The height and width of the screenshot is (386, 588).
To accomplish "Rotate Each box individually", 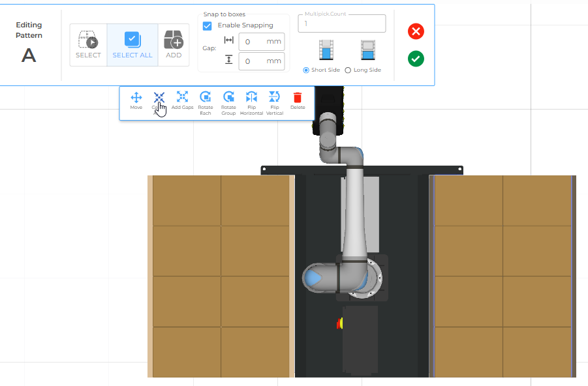I will pos(206,103).
